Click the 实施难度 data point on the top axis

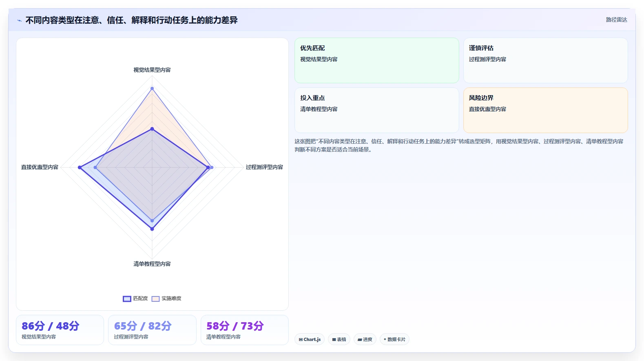152,88
